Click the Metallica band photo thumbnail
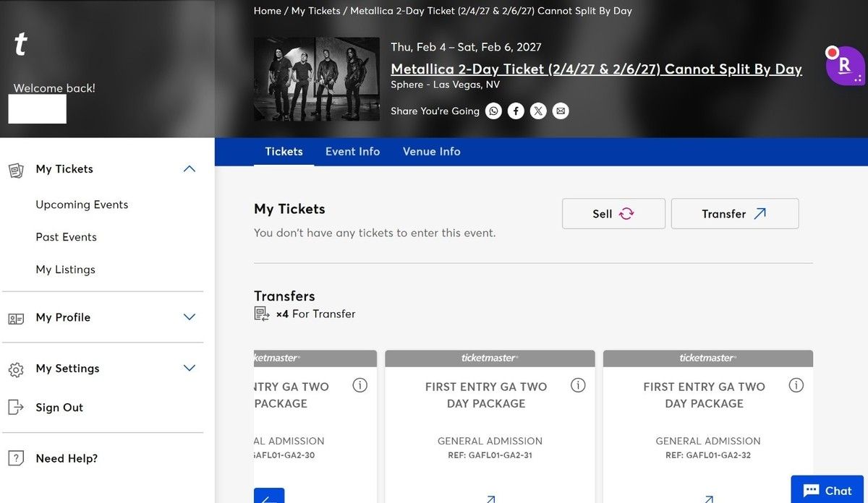Viewport: 868px width, 503px height. [x=317, y=79]
